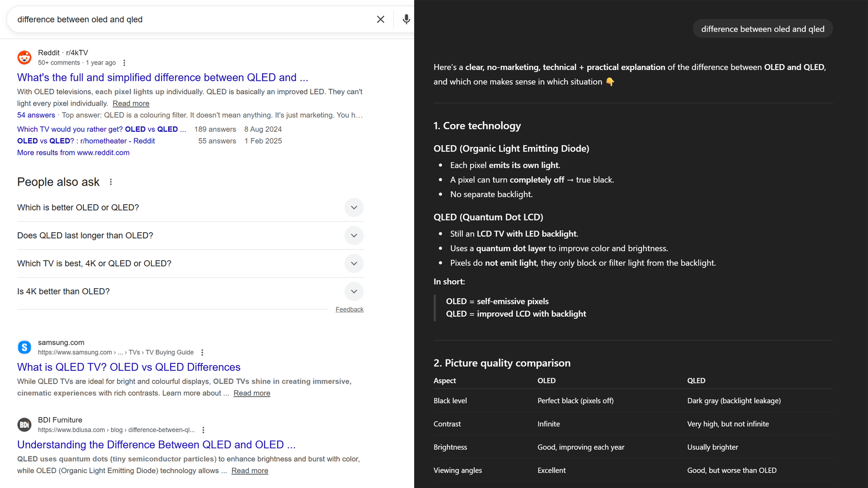
Task: Open the three-dot menu beside the Reddit result
Action: pos(124,63)
